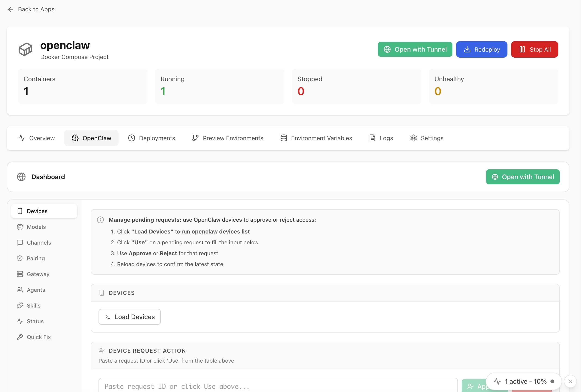This screenshot has width=581, height=392.
Task: Dismiss the activity widget with the X
Action: pos(570,381)
